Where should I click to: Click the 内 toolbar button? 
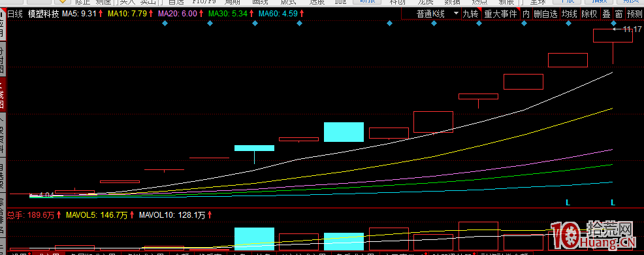click(526, 14)
